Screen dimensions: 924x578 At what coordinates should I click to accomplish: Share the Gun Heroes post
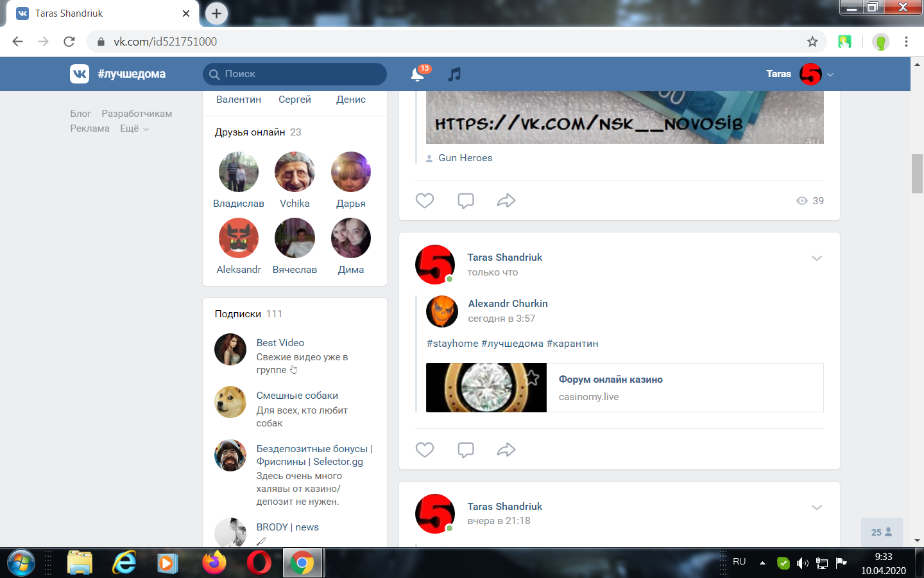(506, 200)
